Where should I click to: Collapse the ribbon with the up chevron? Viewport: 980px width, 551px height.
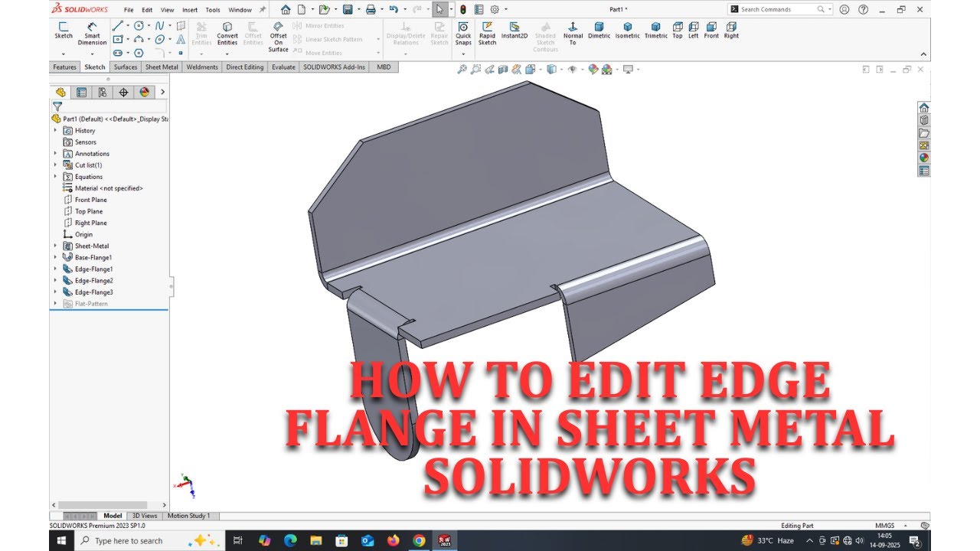point(923,54)
